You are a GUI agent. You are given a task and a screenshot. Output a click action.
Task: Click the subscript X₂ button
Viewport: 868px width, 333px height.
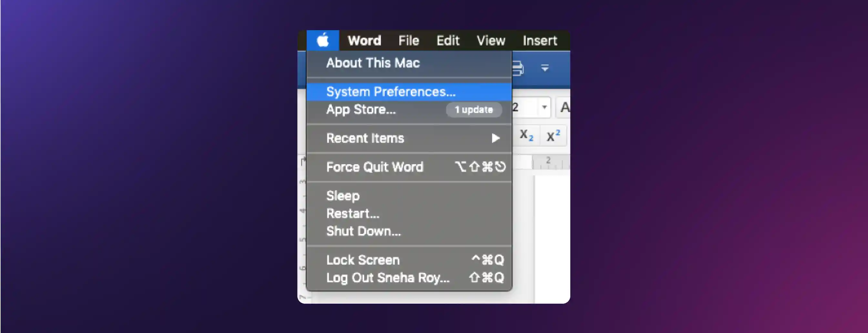point(526,136)
